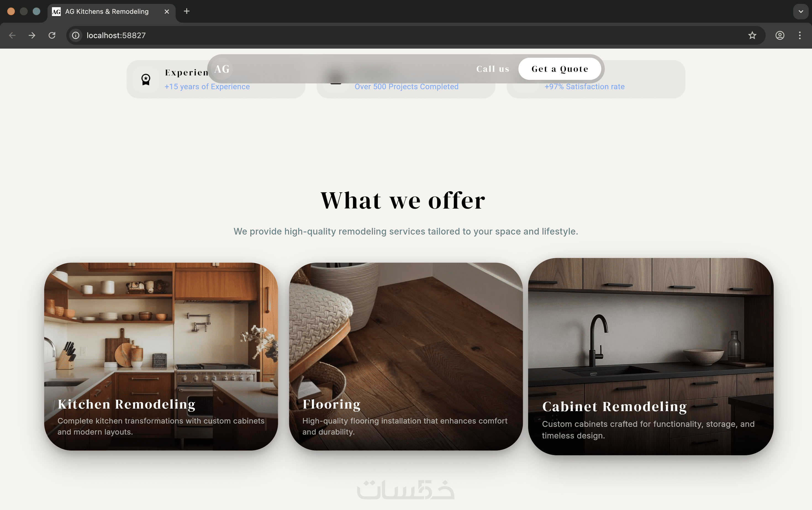Click the browser forward arrow

[x=32, y=35]
